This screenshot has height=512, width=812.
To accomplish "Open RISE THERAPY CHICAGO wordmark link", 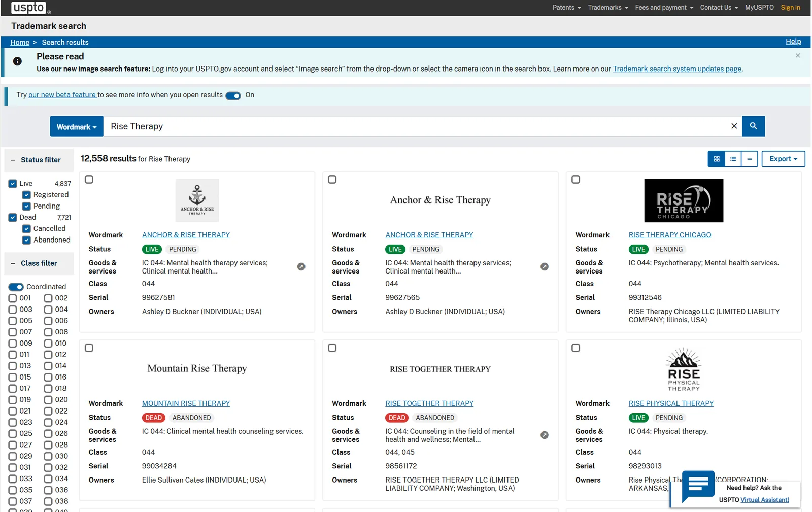I will (x=670, y=235).
